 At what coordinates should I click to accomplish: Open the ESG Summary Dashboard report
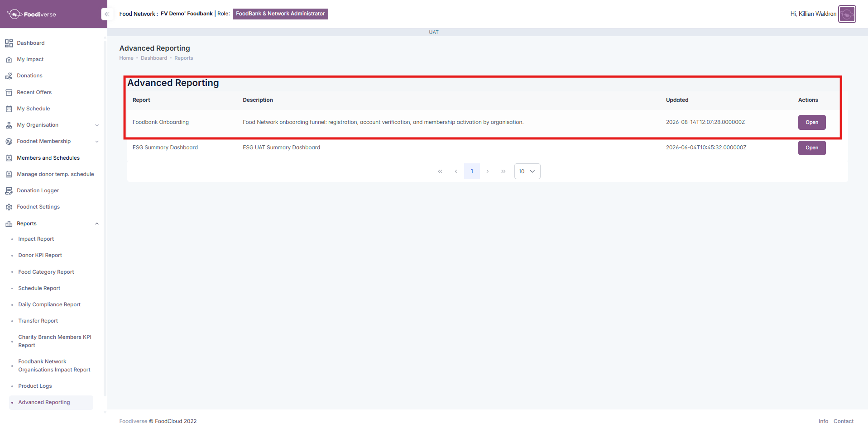click(811, 148)
